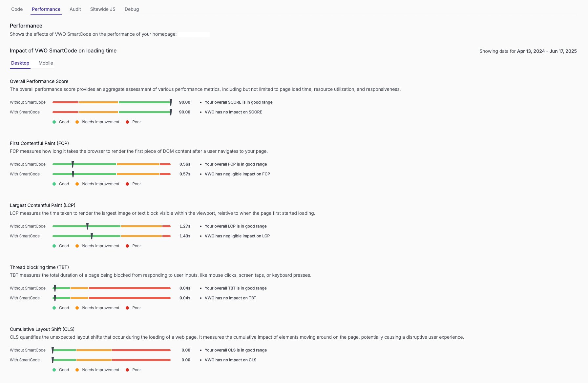588x383 pixels.
Task: Click the TBT 'With SmartCode' row label
Action: 25,298
